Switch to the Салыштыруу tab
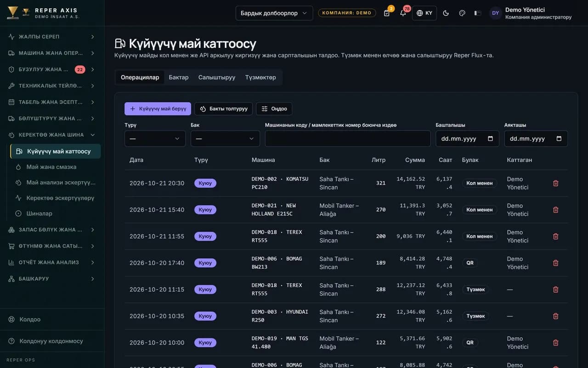Image resolution: width=588 pixels, height=368 pixels. pos(217,77)
